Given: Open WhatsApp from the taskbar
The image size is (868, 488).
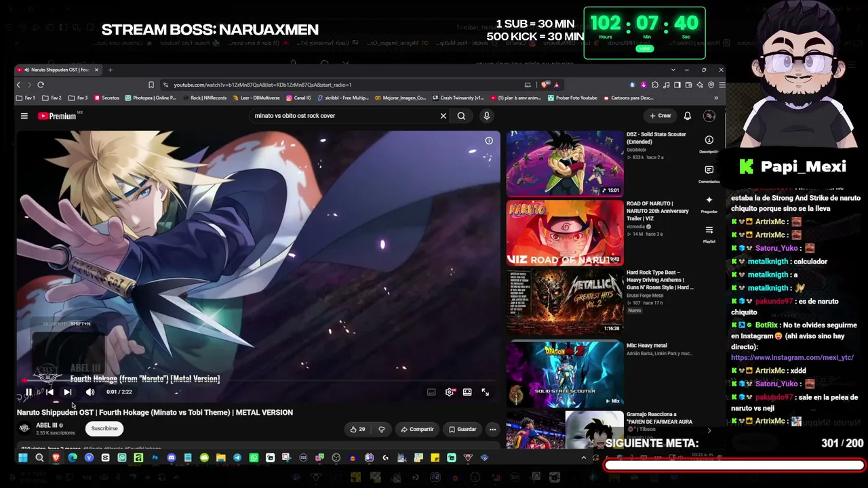Looking at the screenshot, I should point(254,458).
